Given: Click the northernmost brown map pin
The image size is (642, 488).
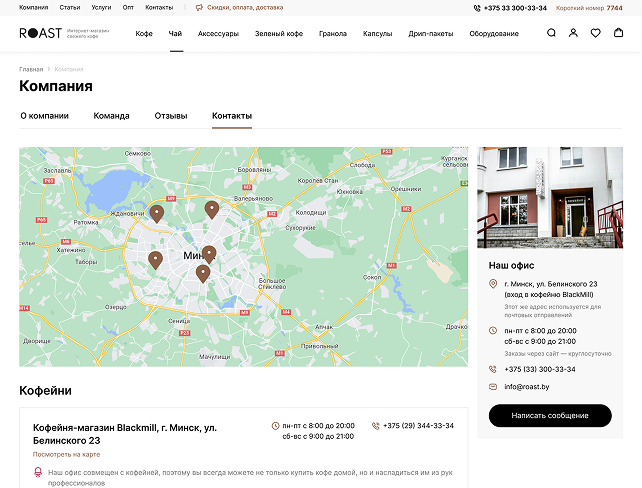Looking at the screenshot, I should tap(211, 208).
